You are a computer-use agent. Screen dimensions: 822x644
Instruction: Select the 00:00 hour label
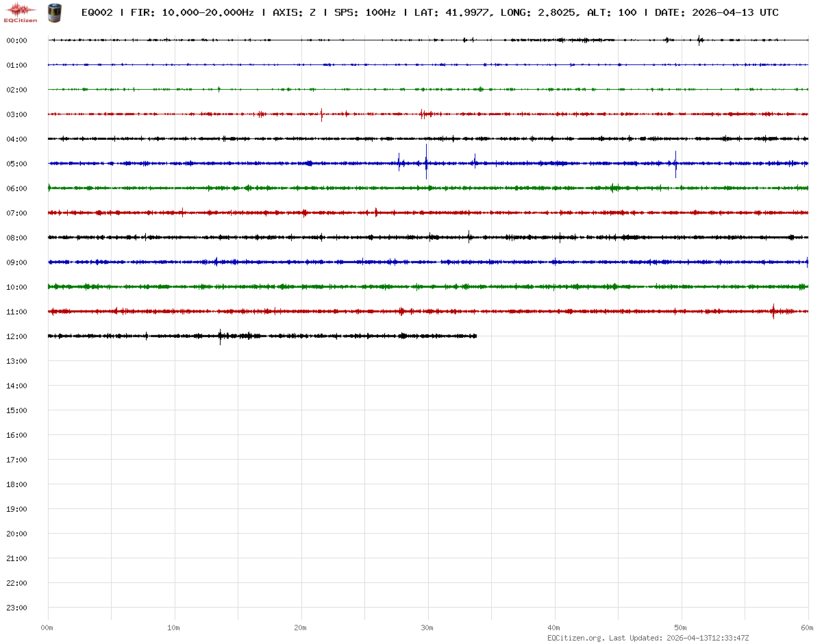[x=16, y=40]
